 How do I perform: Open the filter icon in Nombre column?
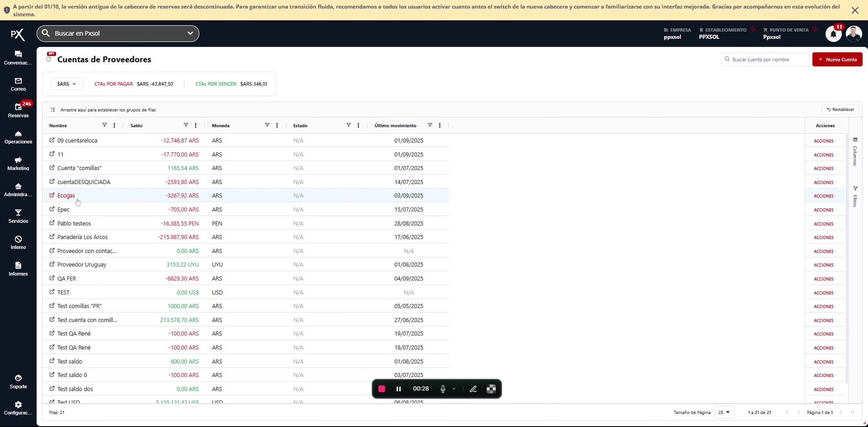(104, 125)
